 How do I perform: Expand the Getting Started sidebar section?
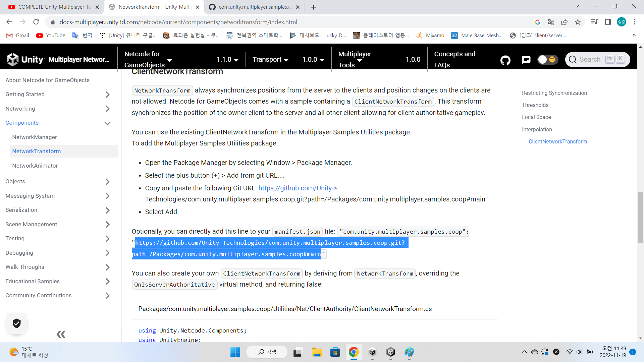[107, 95]
